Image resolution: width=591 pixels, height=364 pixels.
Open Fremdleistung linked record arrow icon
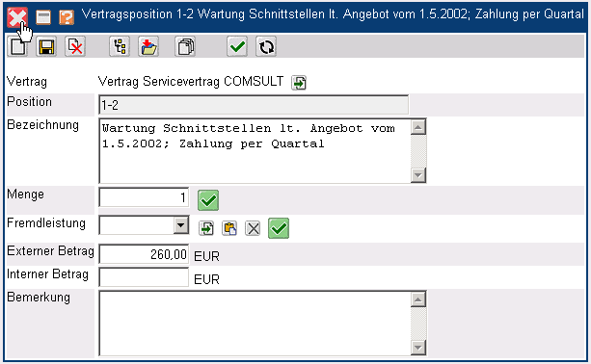tap(206, 228)
